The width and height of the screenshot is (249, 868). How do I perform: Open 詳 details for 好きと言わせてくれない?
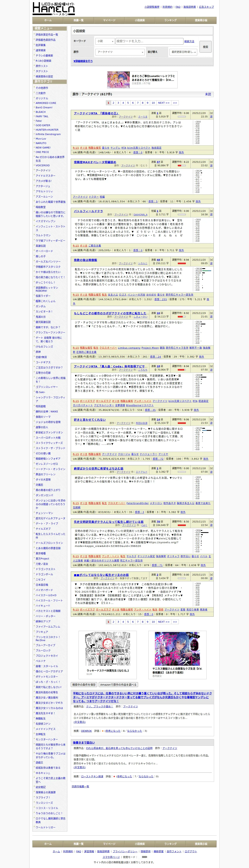tap(211, 423)
